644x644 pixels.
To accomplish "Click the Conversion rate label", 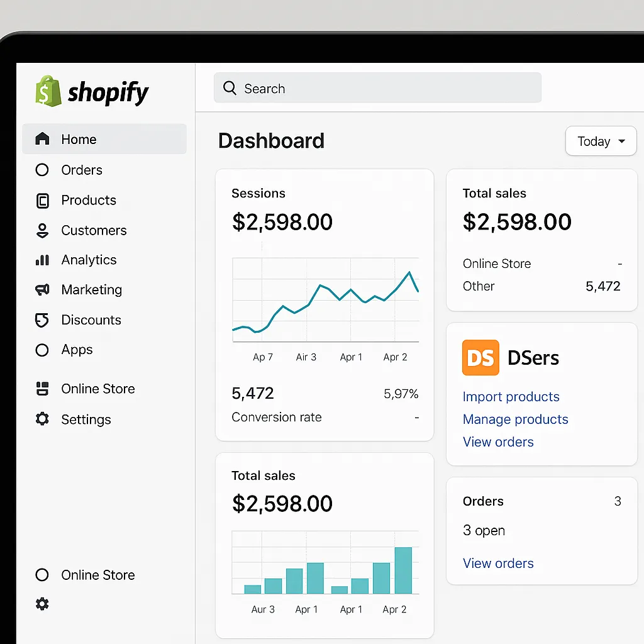I will (277, 418).
